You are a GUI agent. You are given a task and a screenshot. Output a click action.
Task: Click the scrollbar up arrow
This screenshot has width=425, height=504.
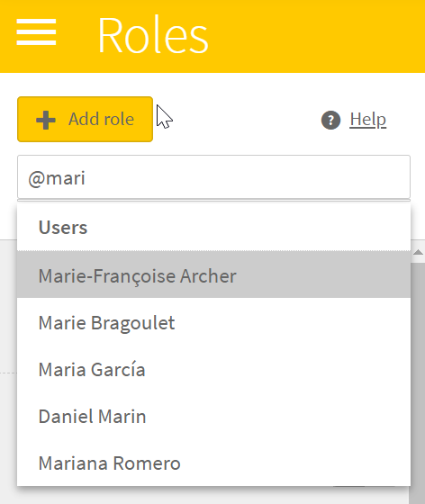[x=418, y=252]
